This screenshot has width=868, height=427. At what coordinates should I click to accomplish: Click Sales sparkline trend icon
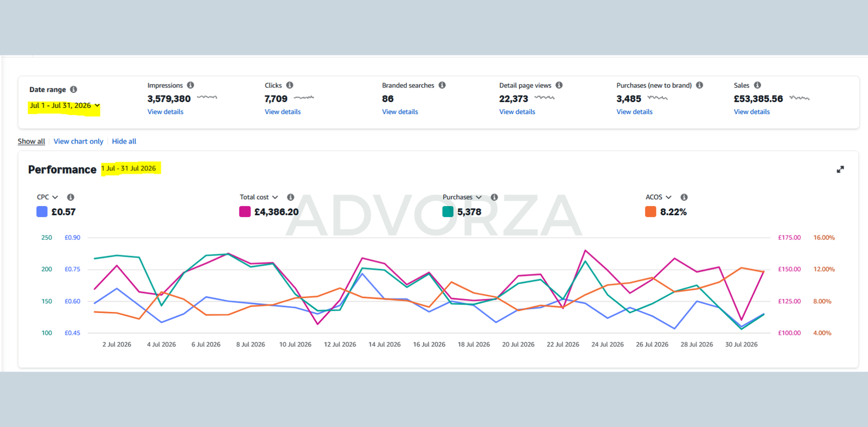[800, 98]
